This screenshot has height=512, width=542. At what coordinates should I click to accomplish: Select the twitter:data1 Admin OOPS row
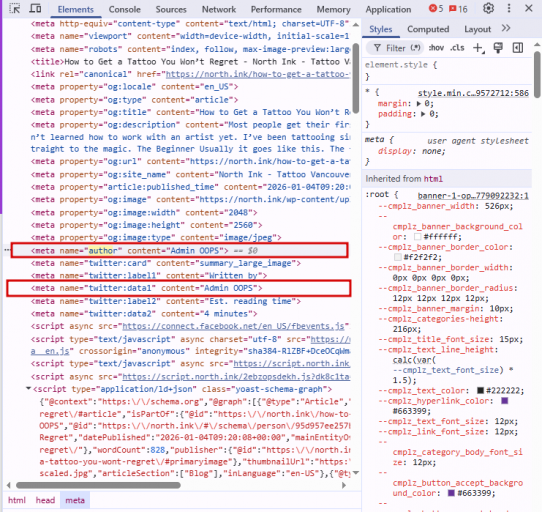[179, 288]
